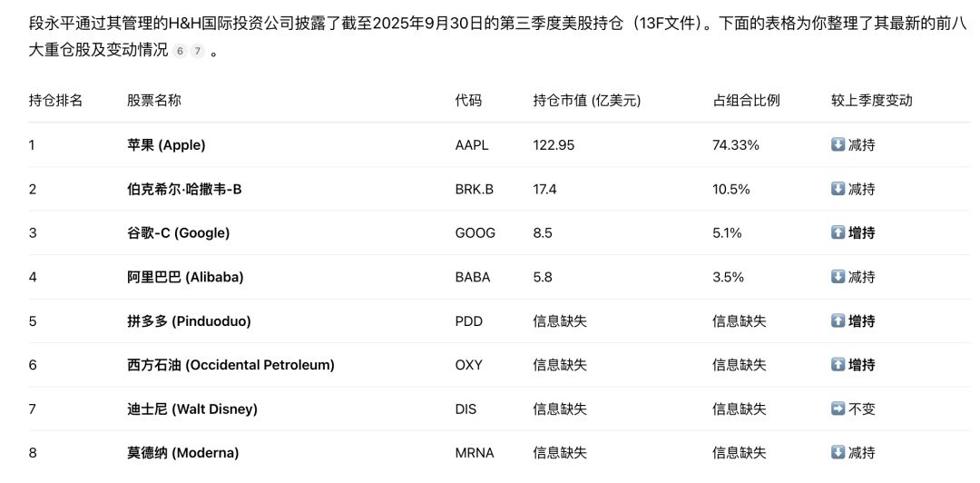
Task: Click the AAPL ticker code
Action: [472, 145]
